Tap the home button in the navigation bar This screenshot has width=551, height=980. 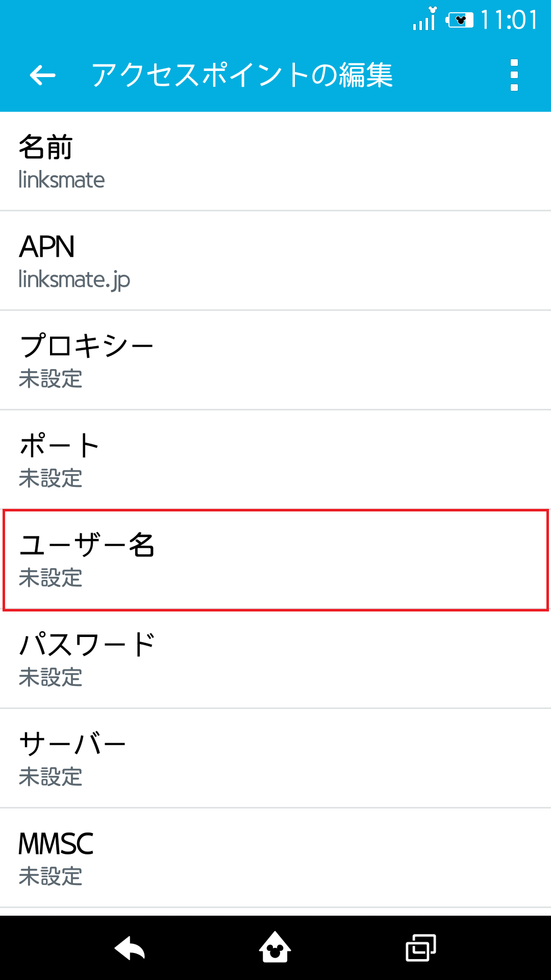click(x=275, y=946)
